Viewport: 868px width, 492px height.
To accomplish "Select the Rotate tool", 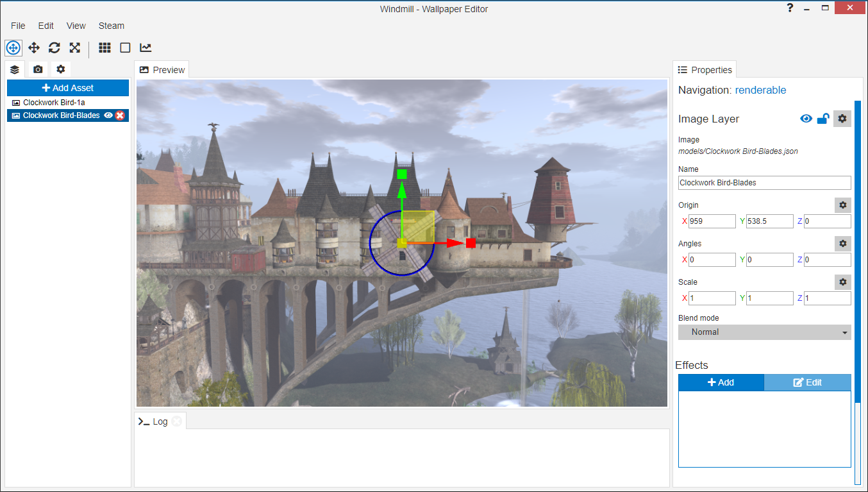I will (54, 47).
